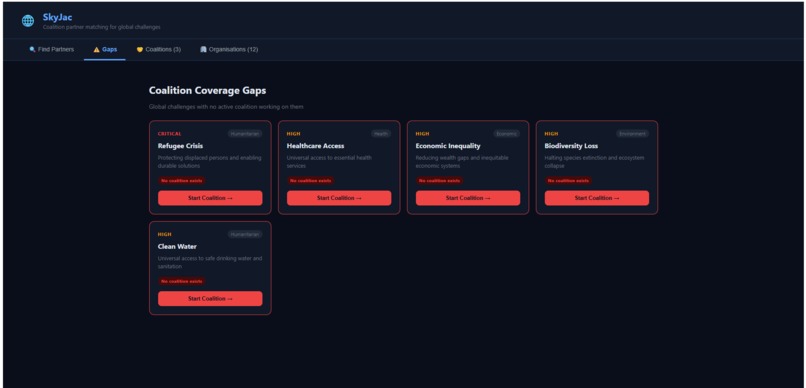806x388 pixels.
Task: Click the SkyJac globe logo icon
Action: click(x=28, y=21)
